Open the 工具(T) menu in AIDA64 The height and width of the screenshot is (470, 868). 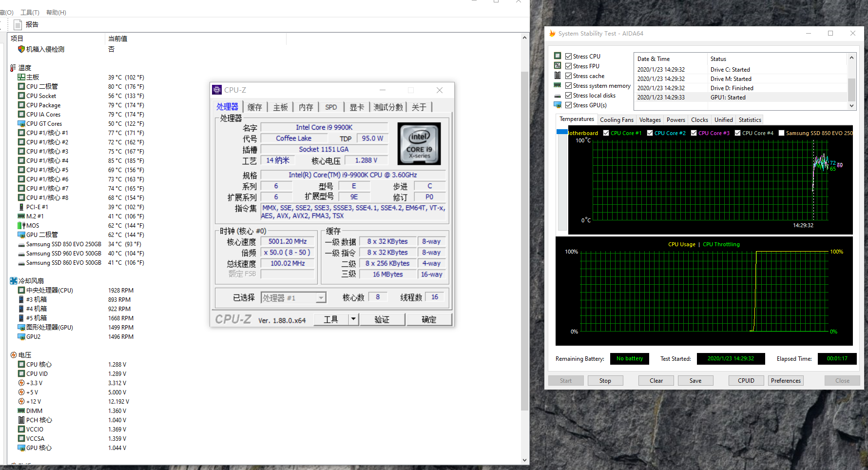tap(29, 12)
